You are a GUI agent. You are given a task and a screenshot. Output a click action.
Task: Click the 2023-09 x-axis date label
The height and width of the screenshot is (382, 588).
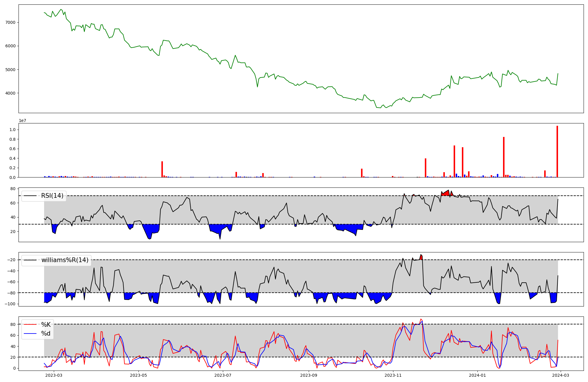pos(309,375)
